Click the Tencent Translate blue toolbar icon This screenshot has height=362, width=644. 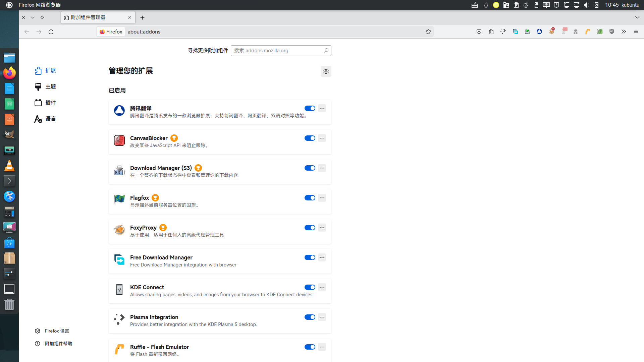click(539, 32)
